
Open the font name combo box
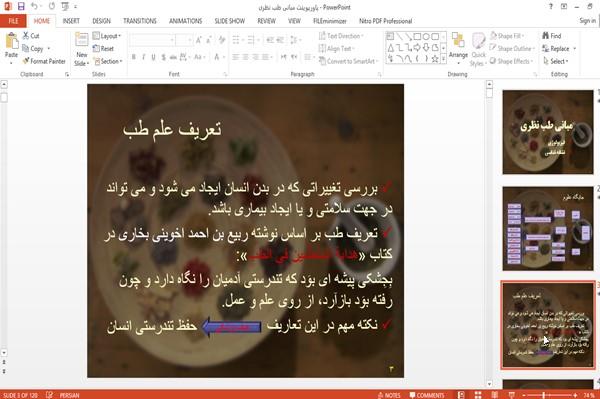tap(152, 40)
